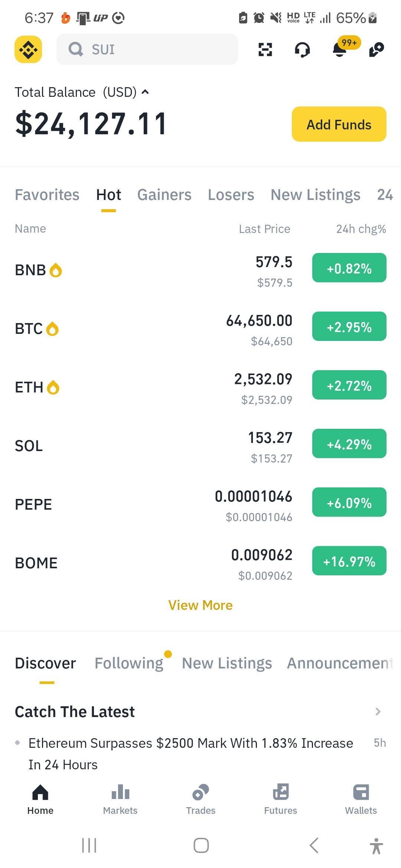Tap the rocket icon at top right
Image resolution: width=401 pixels, height=868 pixels.
click(x=376, y=49)
